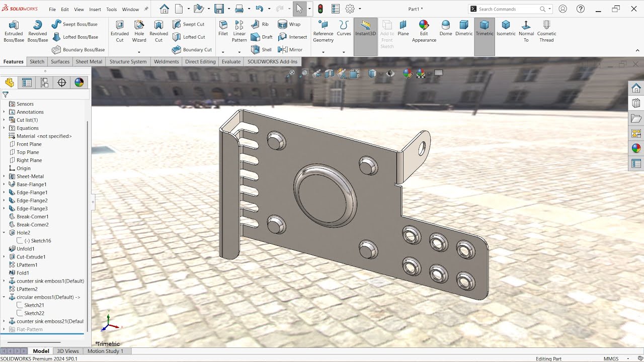The width and height of the screenshot is (644, 362).
Task: Switch to Dimetric view
Action: (464, 28)
